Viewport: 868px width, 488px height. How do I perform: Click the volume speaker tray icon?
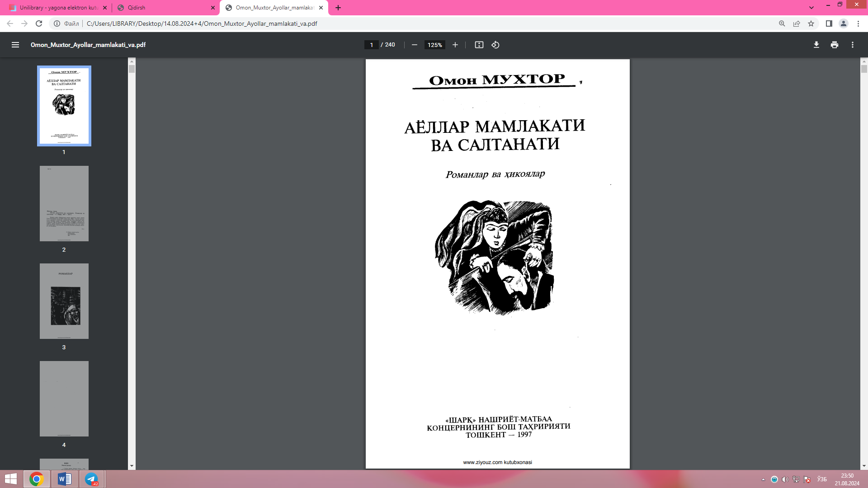785,479
